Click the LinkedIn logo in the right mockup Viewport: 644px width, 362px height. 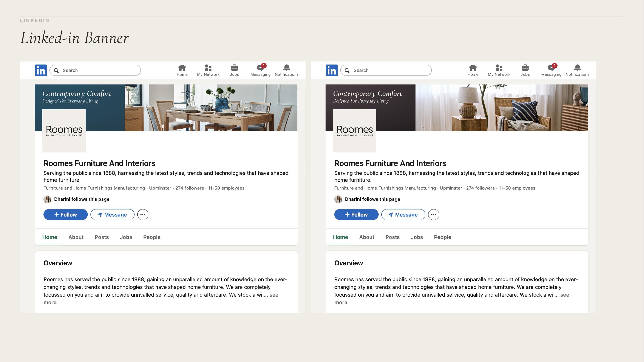tap(332, 70)
